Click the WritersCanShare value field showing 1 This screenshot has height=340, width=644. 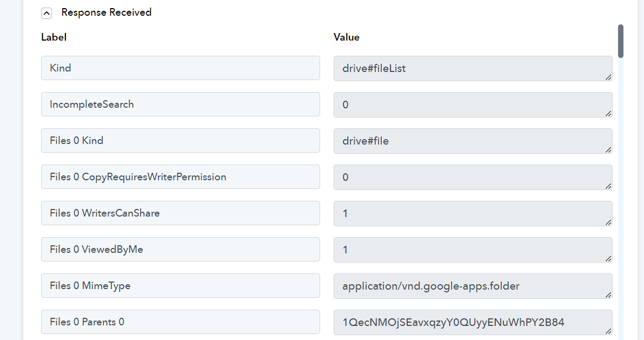pos(473,213)
